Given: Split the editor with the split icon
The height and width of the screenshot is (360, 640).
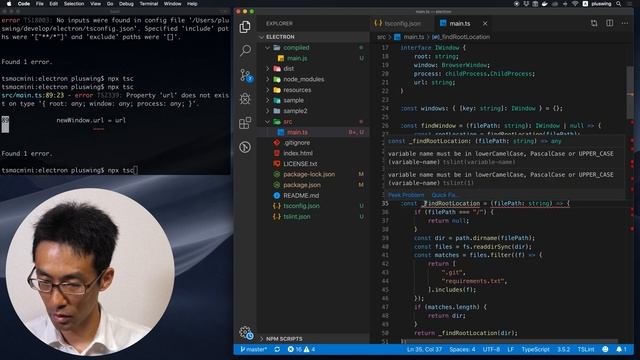Looking at the screenshot, I should click(609, 23).
